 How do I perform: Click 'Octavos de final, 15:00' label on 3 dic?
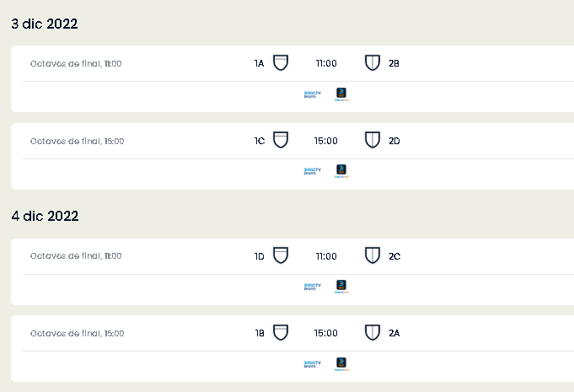(78, 142)
